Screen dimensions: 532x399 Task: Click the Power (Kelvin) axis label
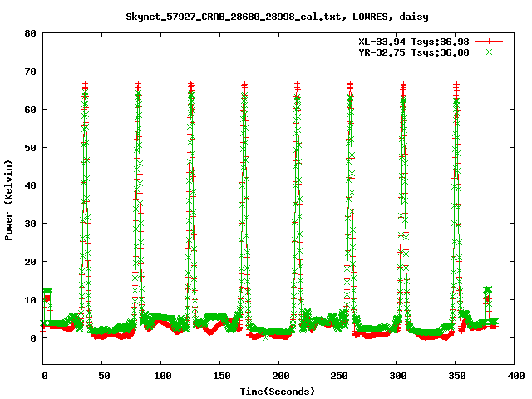point(8,200)
